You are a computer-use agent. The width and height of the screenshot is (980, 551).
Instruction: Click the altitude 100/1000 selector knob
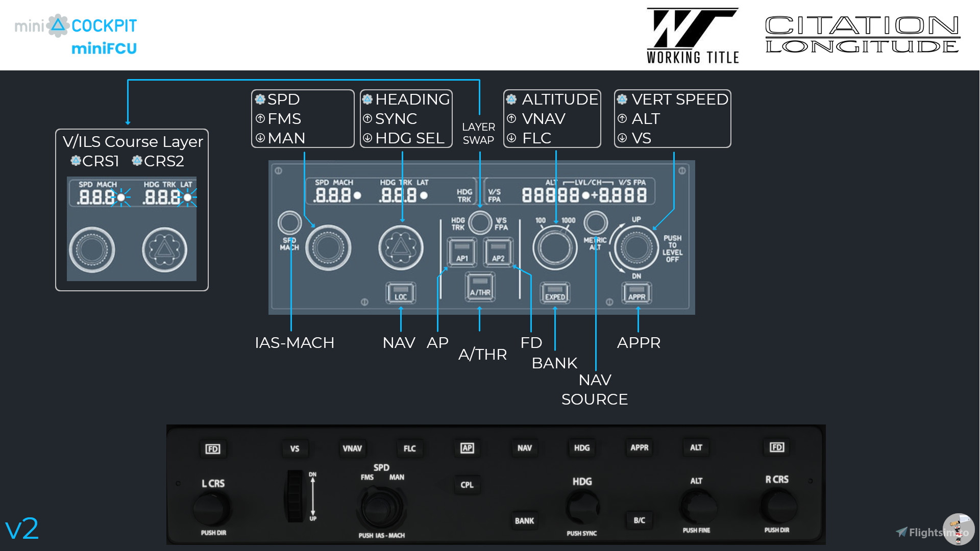point(554,247)
